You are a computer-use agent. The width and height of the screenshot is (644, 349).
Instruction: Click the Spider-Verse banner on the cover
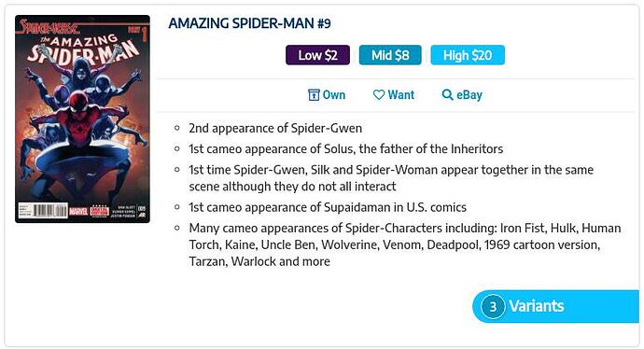[49, 27]
